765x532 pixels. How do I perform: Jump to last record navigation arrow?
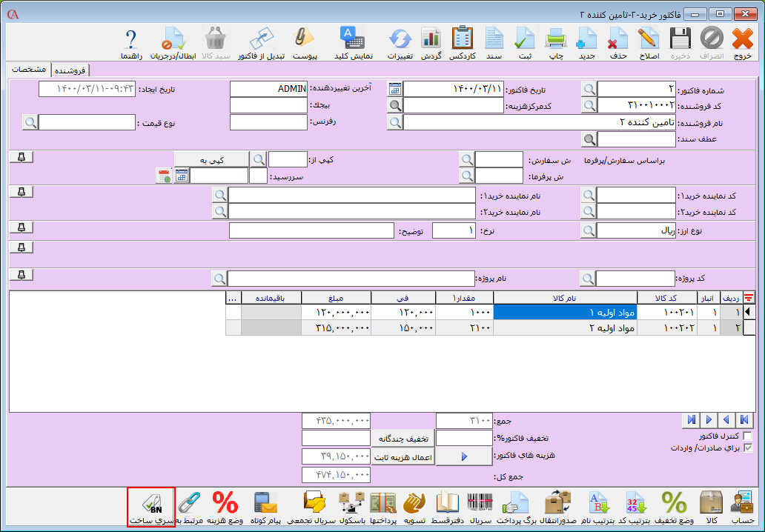click(692, 420)
